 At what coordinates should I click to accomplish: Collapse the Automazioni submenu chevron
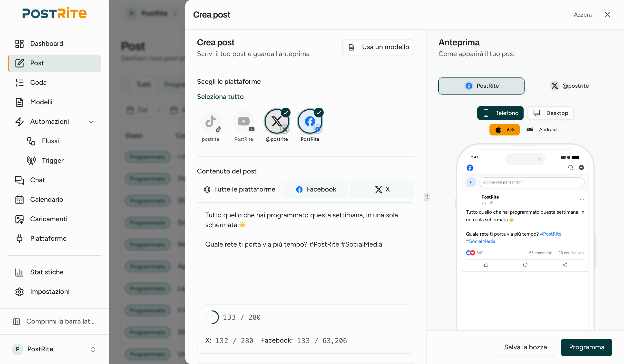[91, 122]
